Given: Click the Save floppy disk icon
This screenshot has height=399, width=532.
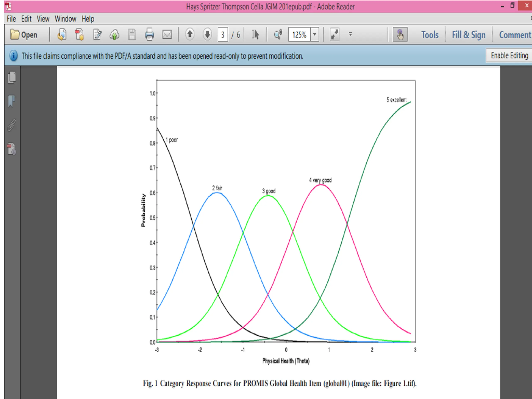Looking at the screenshot, I should pos(132,35).
